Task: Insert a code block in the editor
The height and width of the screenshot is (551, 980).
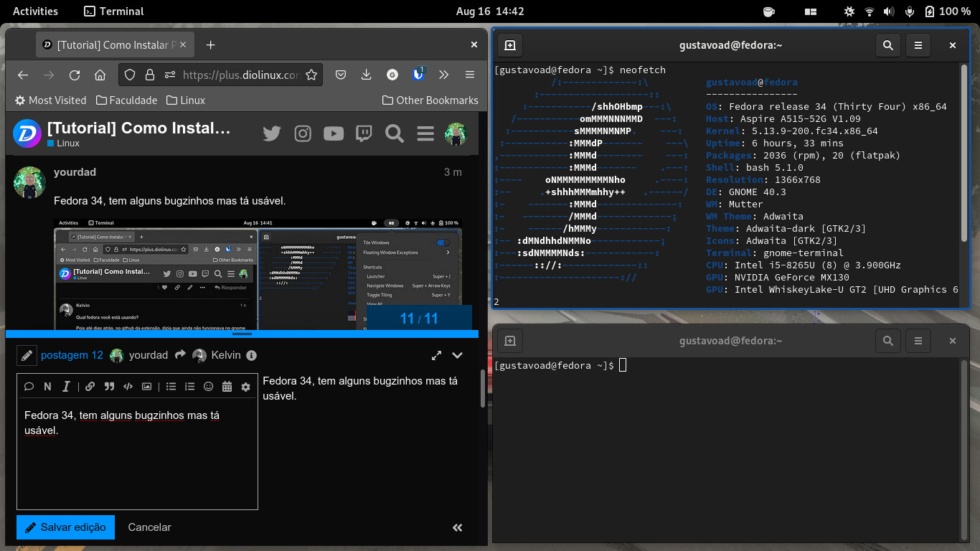Action: [x=128, y=386]
